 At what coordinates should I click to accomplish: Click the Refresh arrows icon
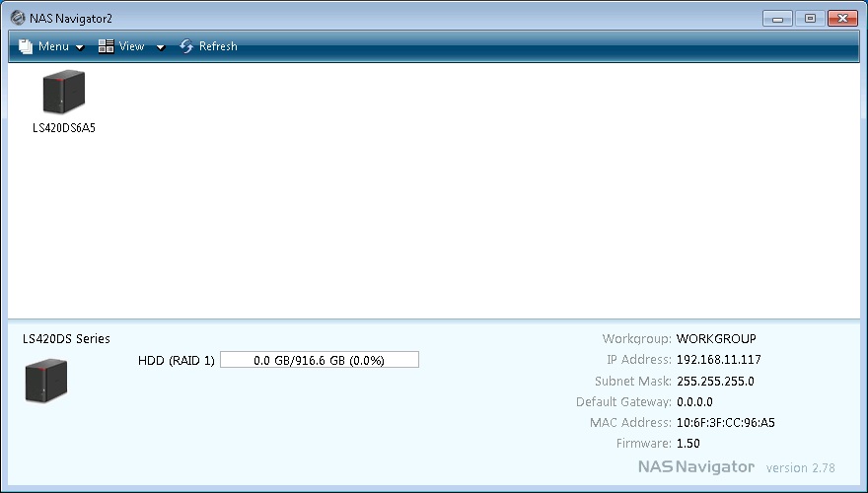point(186,46)
